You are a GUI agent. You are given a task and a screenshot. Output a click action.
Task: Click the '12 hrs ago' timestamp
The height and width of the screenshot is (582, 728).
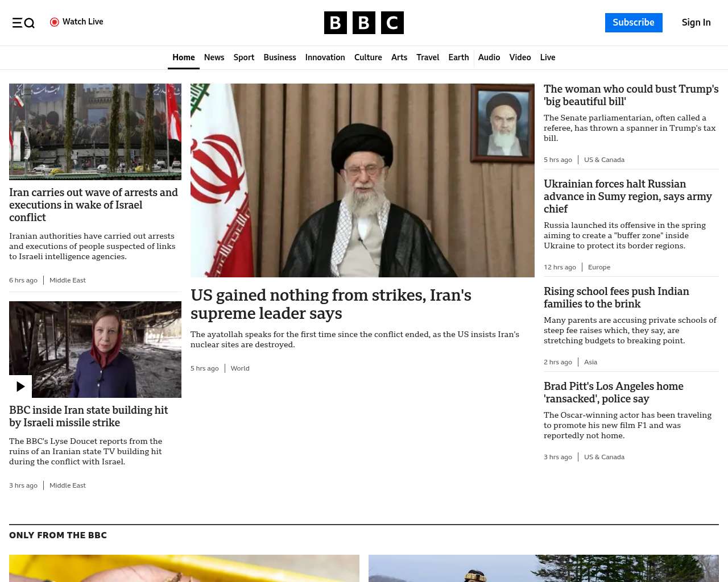pyautogui.click(x=560, y=267)
